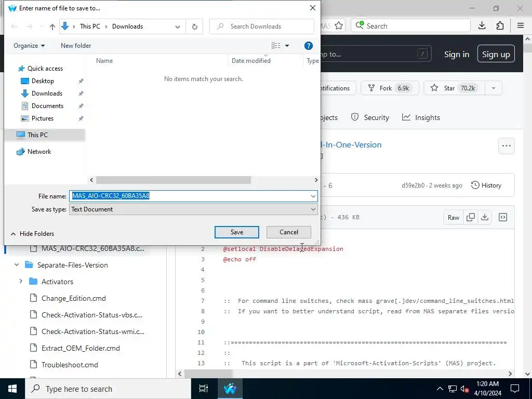532x399 pixels.
Task: Open Windows Start menu
Action: pyautogui.click(x=12, y=389)
